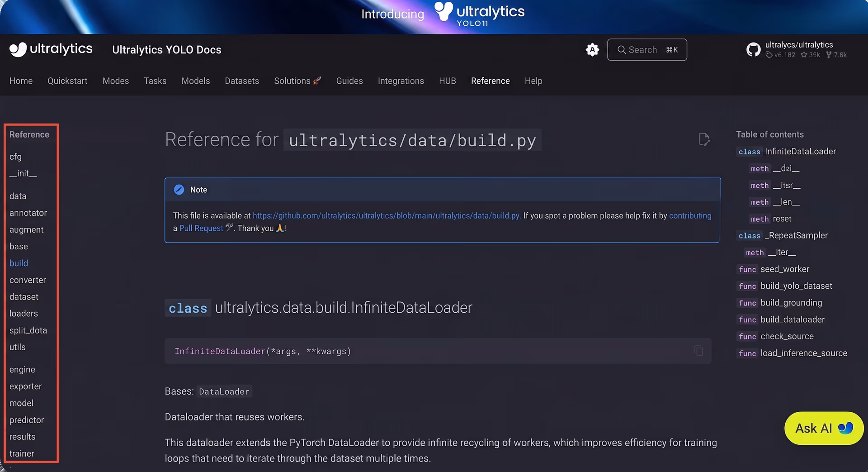Viewport: 868px width, 472px height.
Task: Open the Quickstart tab
Action: (x=68, y=81)
